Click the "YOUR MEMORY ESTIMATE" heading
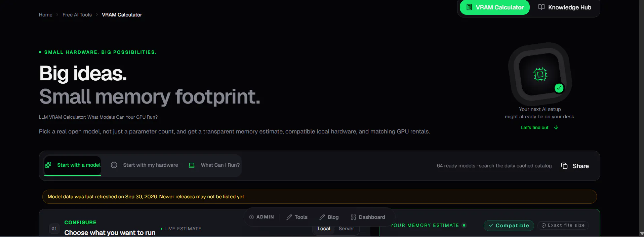This screenshot has height=237, width=644. tap(425, 225)
